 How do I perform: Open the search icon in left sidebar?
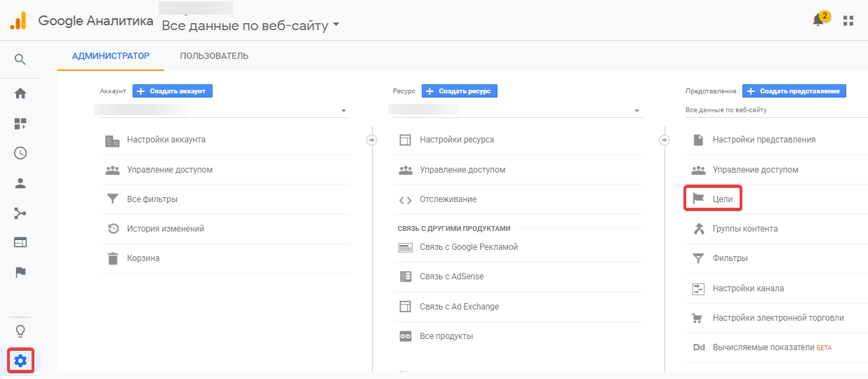click(20, 60)
